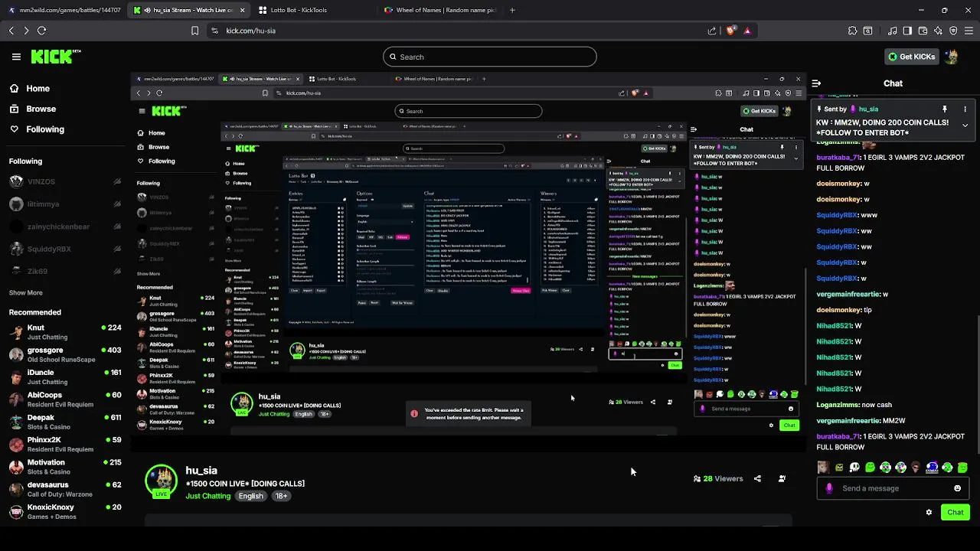Switch to the mm2wild.com battles tab
Viewport: 980px width, 551px height.
64,10
